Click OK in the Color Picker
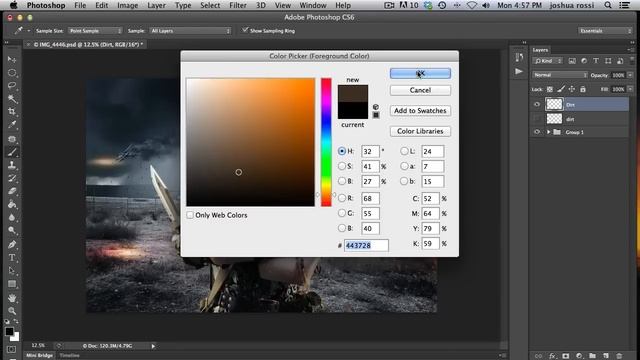The width and height of the screenshot is (640, 360). click(420, 73)
